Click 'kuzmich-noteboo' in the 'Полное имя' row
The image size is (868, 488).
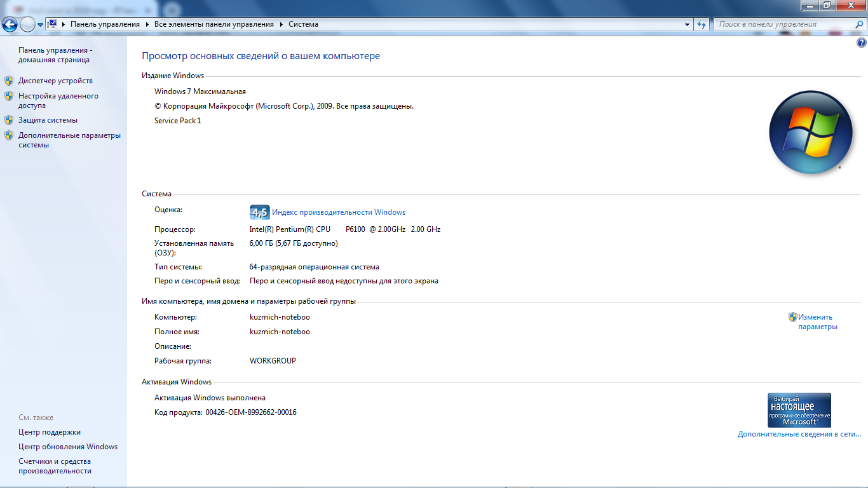click(x=280, y=332)
